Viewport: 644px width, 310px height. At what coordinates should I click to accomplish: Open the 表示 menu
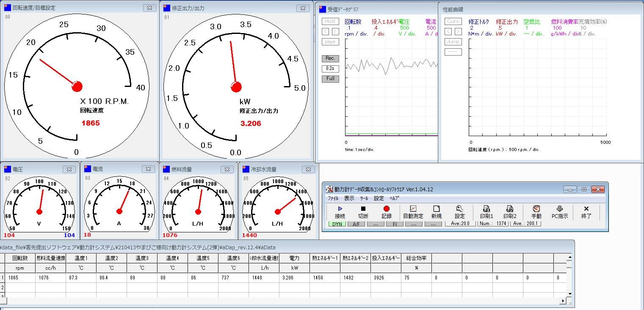(x=349, y=198)
